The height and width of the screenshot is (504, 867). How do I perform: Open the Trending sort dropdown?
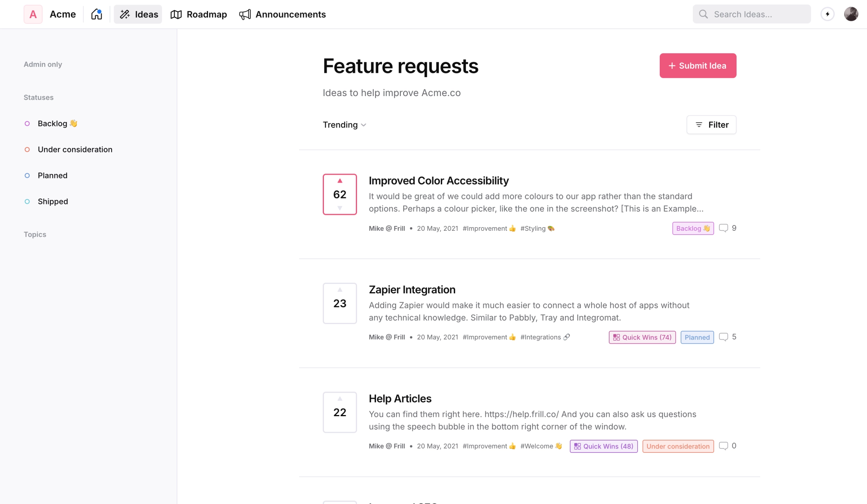[x=344, y=125]
